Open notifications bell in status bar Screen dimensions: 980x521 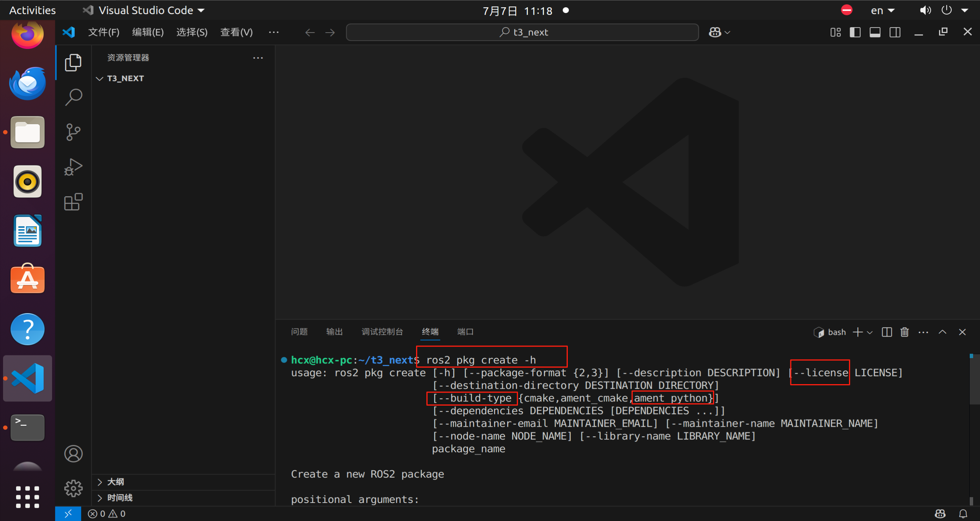[x=963, y=514]
